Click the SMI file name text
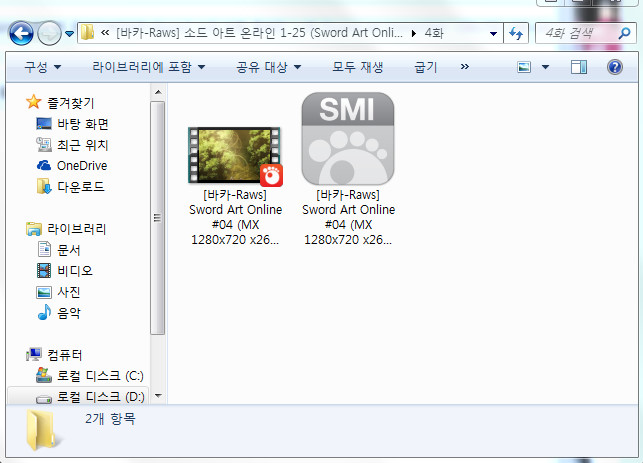The height and width of the screenshot is (463, 643). tap(348, 217)
